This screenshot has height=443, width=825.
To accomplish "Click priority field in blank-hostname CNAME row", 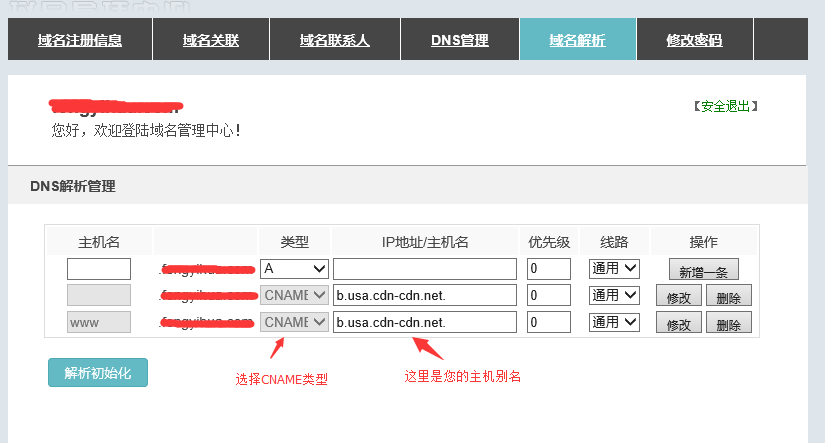I will point(549,295).
